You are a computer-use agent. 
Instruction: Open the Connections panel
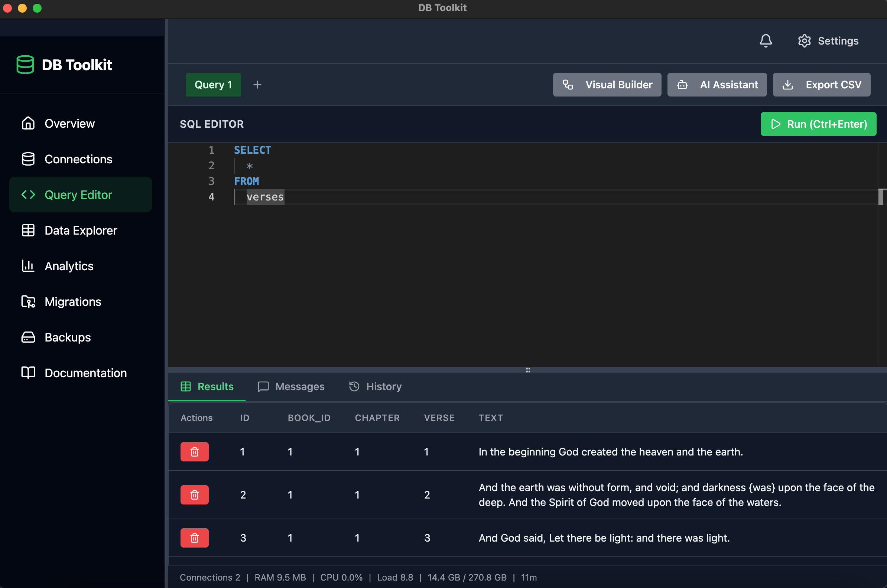[78, 159]
